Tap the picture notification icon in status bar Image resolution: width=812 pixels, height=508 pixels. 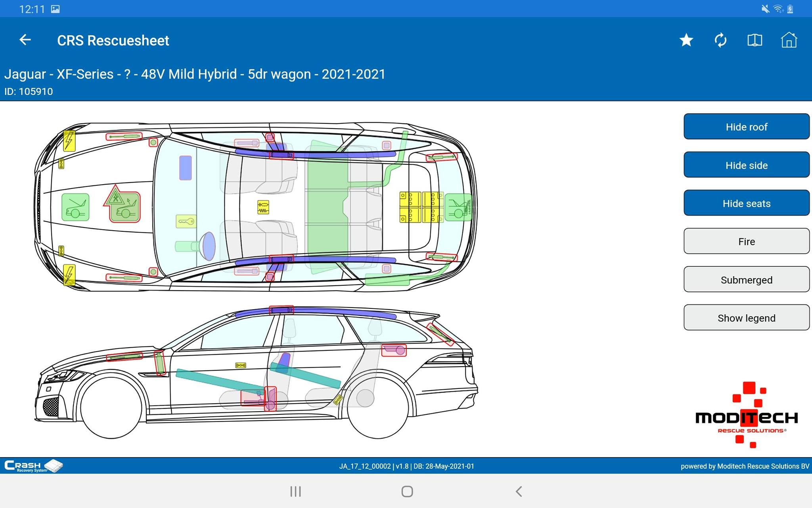coord(56,9)
